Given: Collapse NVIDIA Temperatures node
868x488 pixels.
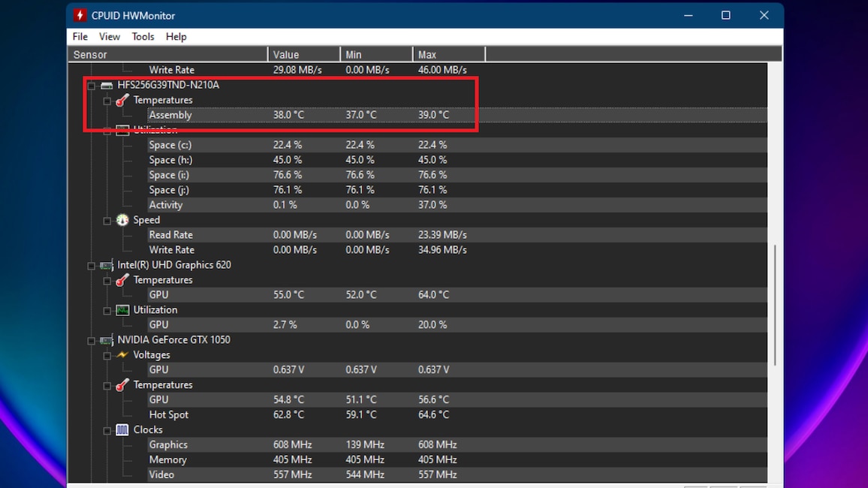Looking at the screenshot, I should pyautogui.click(x=107, y=386).
